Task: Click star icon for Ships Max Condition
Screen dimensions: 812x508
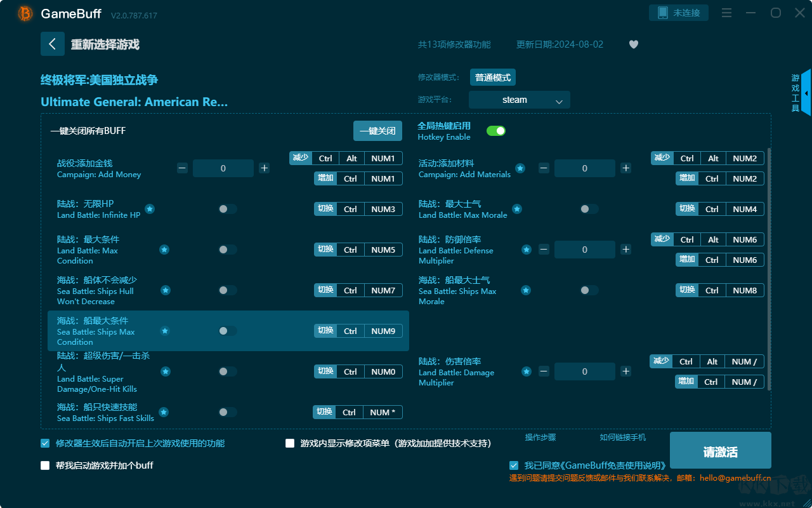Action: tap(165, 331)
